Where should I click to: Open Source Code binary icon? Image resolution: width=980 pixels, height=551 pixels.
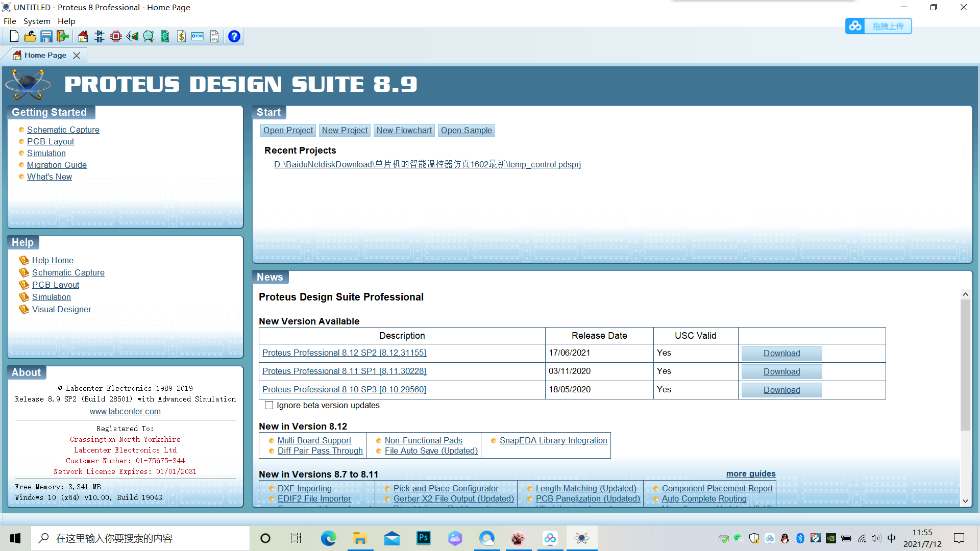198,36
